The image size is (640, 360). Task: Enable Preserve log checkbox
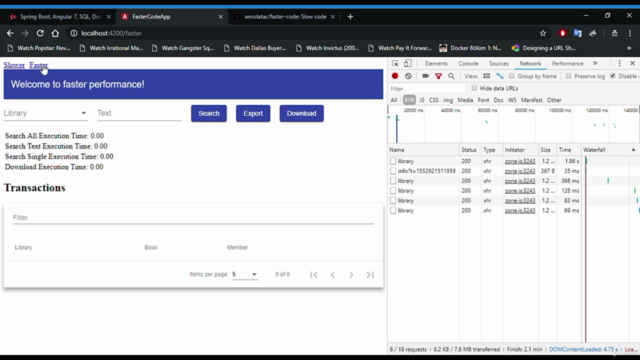[569, 76]
